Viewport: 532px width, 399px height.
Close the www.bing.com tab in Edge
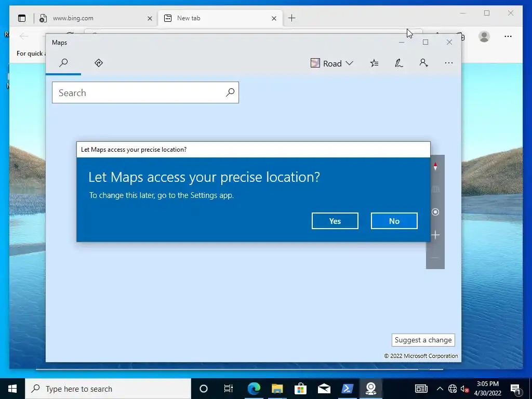click(x=150, y=18)
